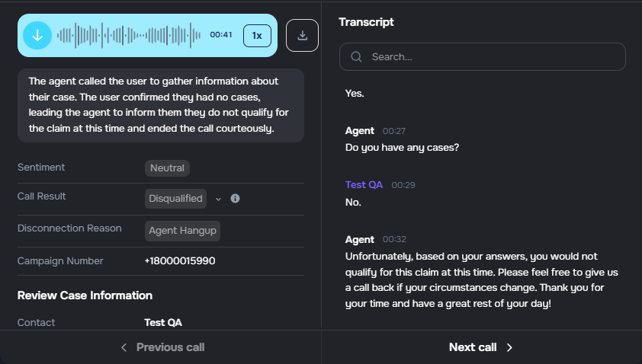This screenshot has height=364, width=642.
Task: Click the right chevron beside Next call
Action: coord(509,347)
